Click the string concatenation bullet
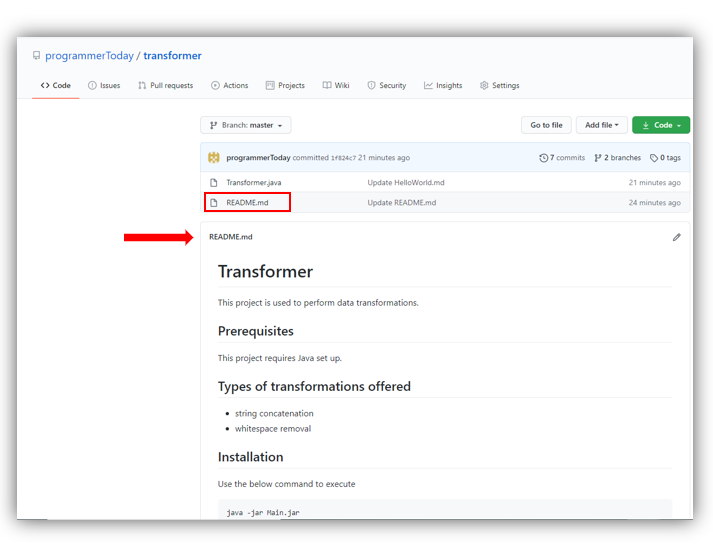Viewport: 713px width, 556px height. tap(274, 414)
